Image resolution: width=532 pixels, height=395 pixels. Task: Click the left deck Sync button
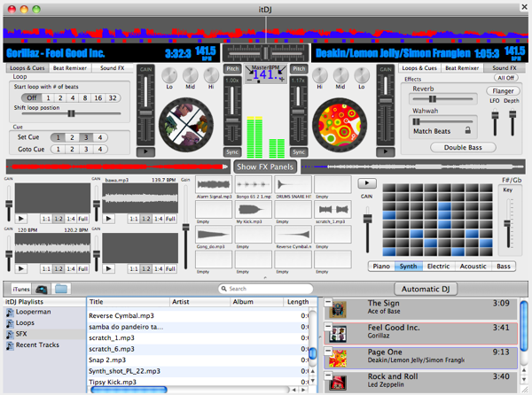tap(232, 152)
